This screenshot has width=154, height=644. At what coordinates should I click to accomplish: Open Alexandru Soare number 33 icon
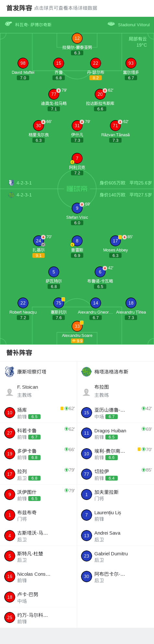(x=77, y=327)
